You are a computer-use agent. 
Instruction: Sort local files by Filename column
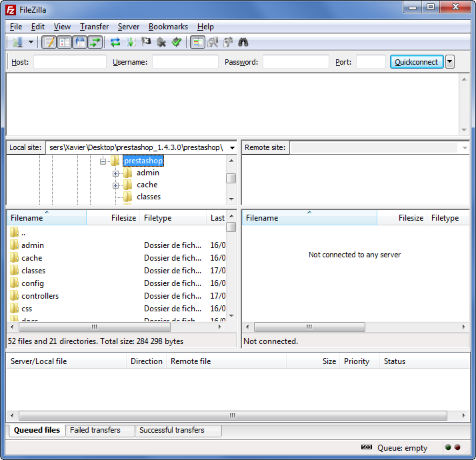coord(47,218)
